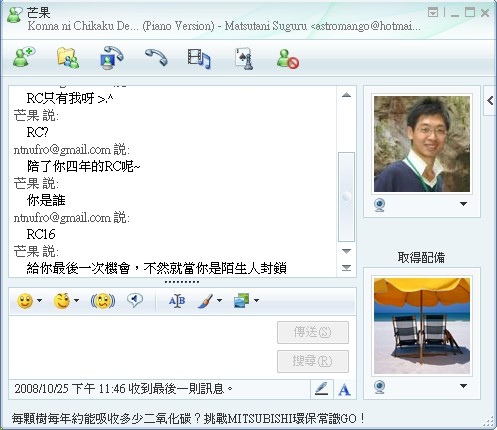Open dropdown under contact's display picture
Viewport: 497px width, 430px height.
(x=463, y=204)
